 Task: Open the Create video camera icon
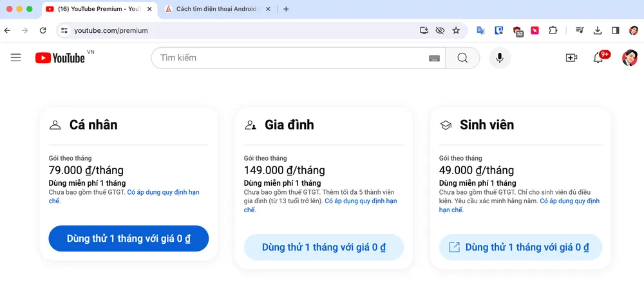pyautogui.click(x=571, y=58)
